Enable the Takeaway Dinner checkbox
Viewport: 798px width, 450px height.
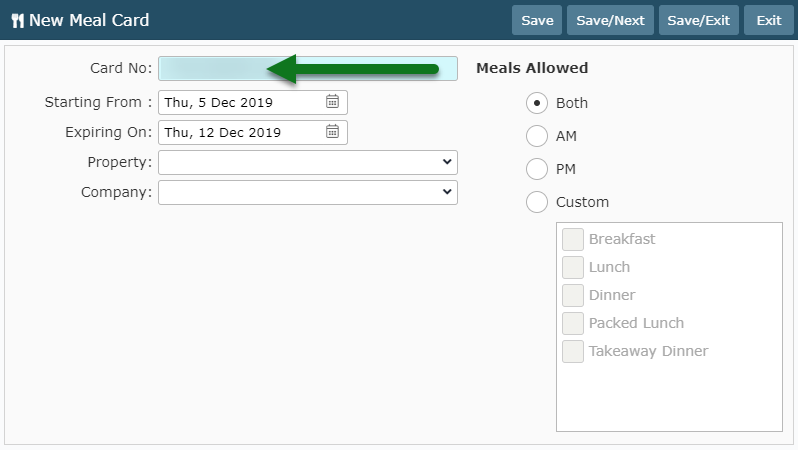coord(573,351)
